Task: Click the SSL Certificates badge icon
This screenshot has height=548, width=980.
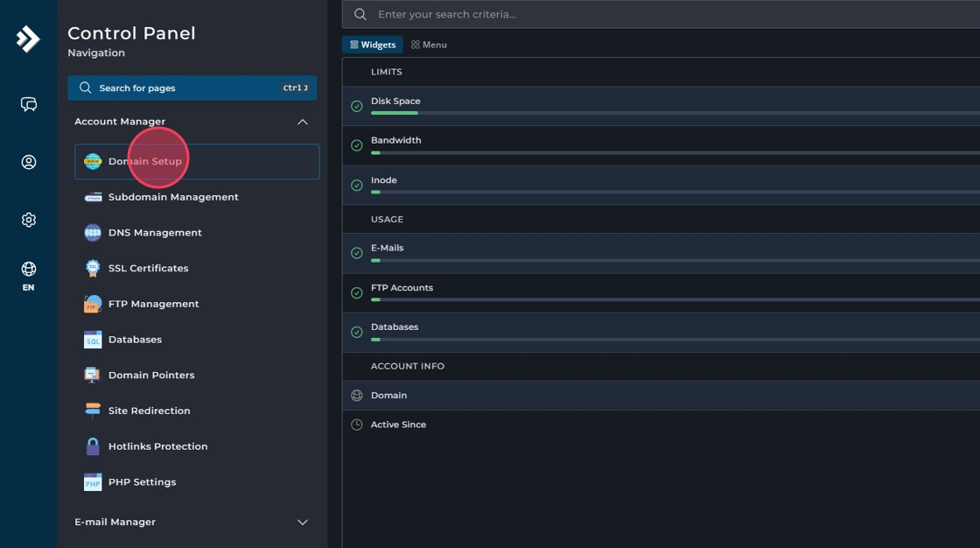Action: [x=93, y=268]
